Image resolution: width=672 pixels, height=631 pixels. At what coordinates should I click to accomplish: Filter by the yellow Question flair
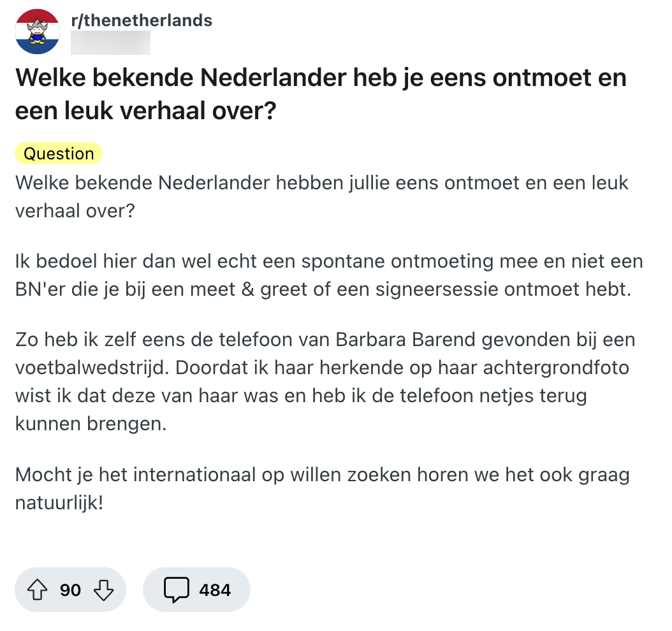[58, 154]
